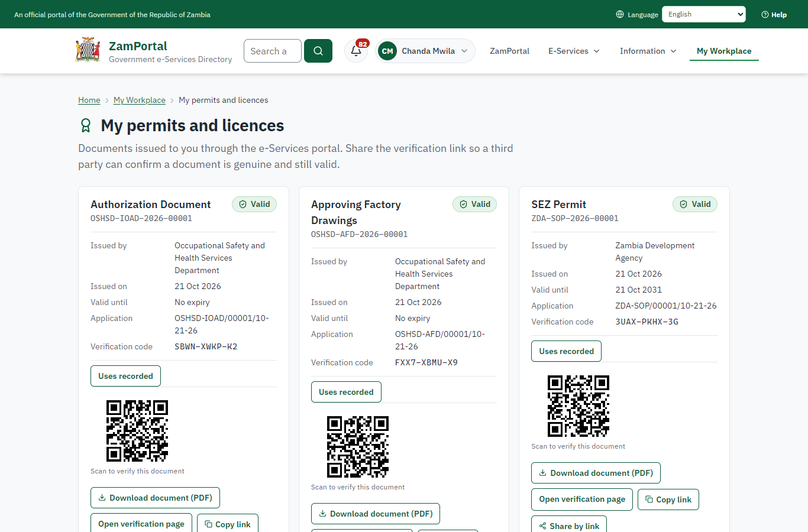808x532 pixels.
Task: Click Valid badge on Approving Factory Drawings card
Action: [x=475, y=205]
